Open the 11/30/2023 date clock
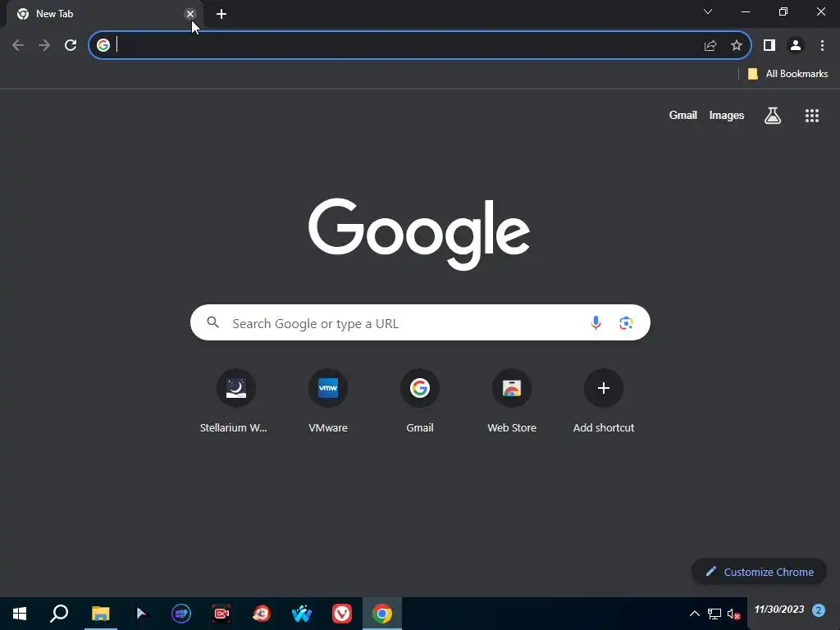840x630 pixels. tap(779, 609)
